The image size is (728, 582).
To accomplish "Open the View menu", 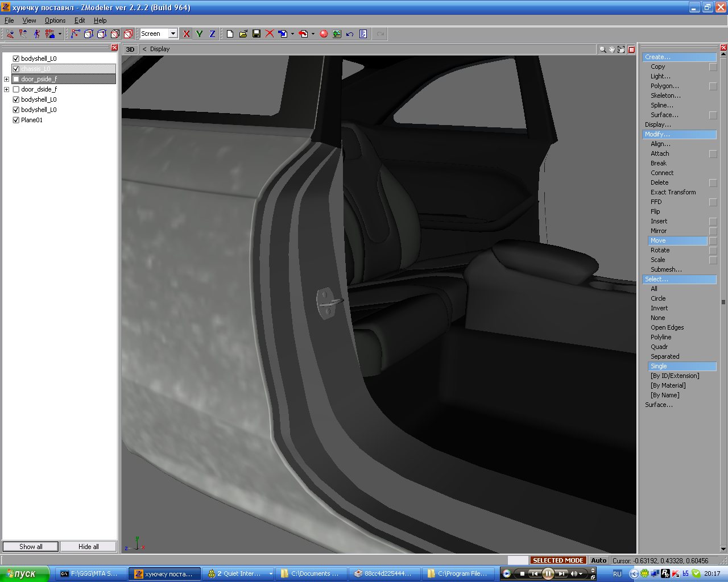I will click(29, 20).
